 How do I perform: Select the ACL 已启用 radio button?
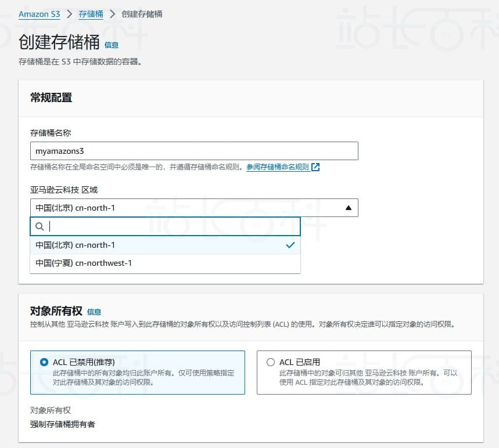pyautogui.click(x=271, y=362)
